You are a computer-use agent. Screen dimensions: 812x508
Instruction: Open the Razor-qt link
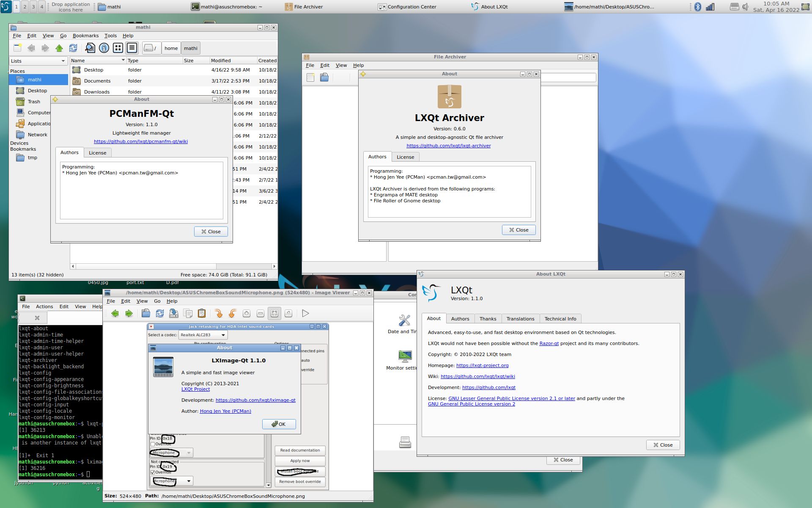click(549, 343)
